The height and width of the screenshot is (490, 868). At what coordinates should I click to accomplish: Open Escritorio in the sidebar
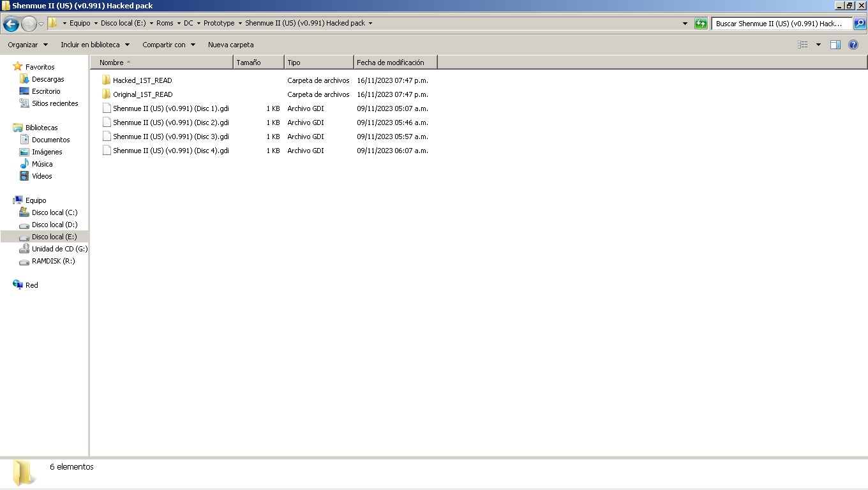pyautogui.click(x=46, y=91)
